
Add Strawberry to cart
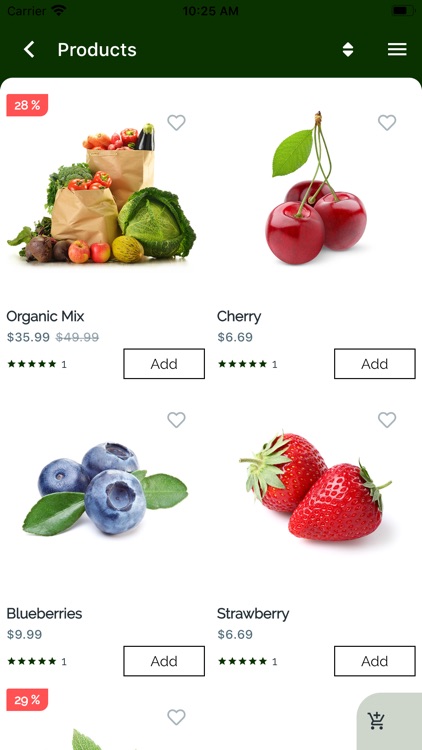click(375, 661)
